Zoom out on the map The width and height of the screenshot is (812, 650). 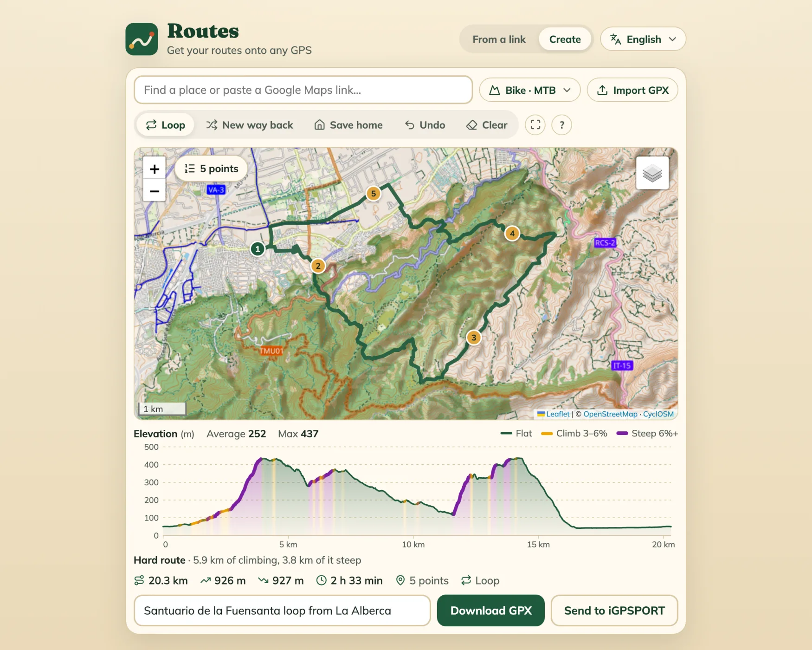click(x=155, y=191)
